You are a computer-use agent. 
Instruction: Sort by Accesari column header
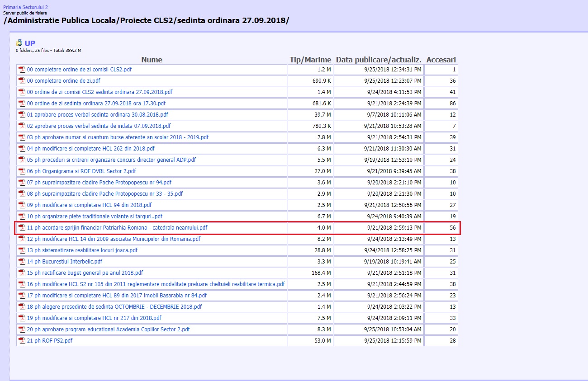pyautogui.click(x=441, y=60)
